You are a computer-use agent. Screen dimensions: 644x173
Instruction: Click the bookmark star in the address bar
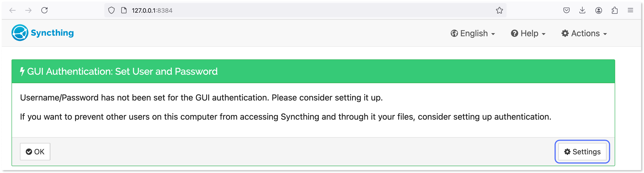[x=500, y=10]
